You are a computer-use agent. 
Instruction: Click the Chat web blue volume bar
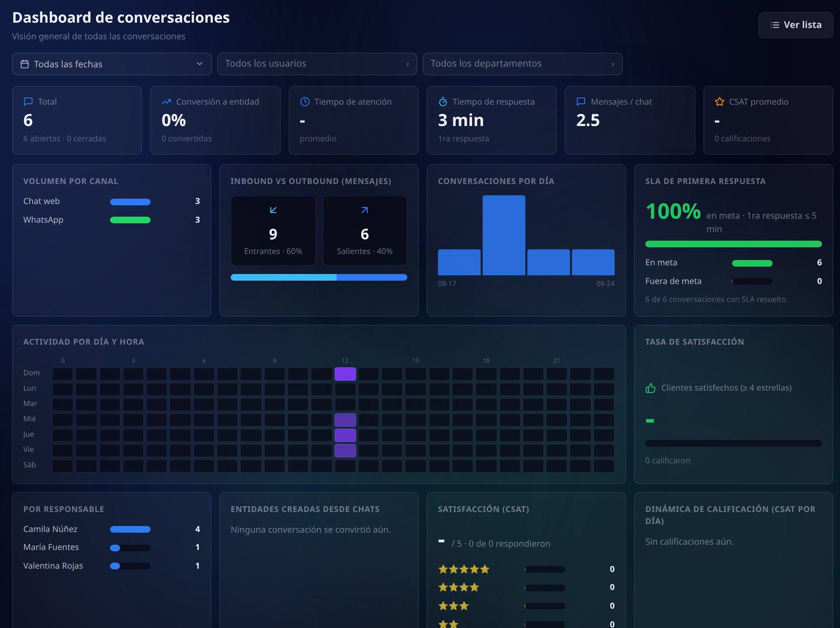[130, 202]
